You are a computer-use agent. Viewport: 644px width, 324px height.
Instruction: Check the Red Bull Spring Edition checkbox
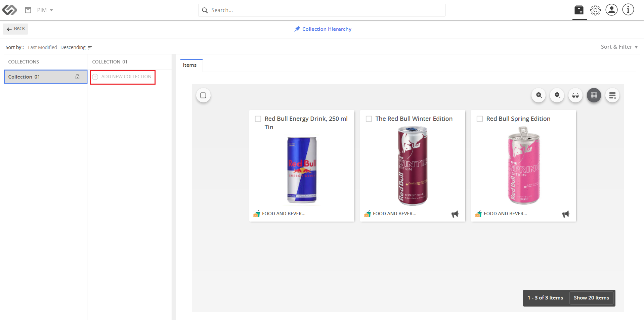(x=480, y=119)
